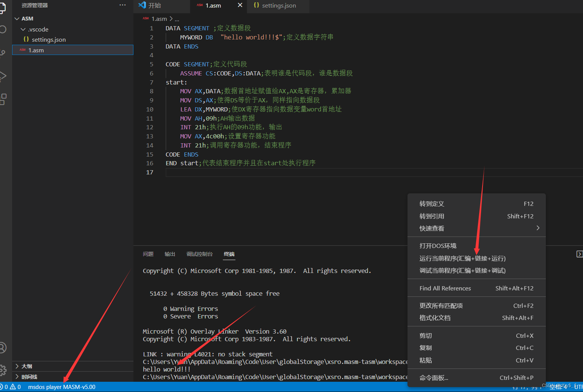Click 'hello world!!!' terminal output line

click(166, 369)
